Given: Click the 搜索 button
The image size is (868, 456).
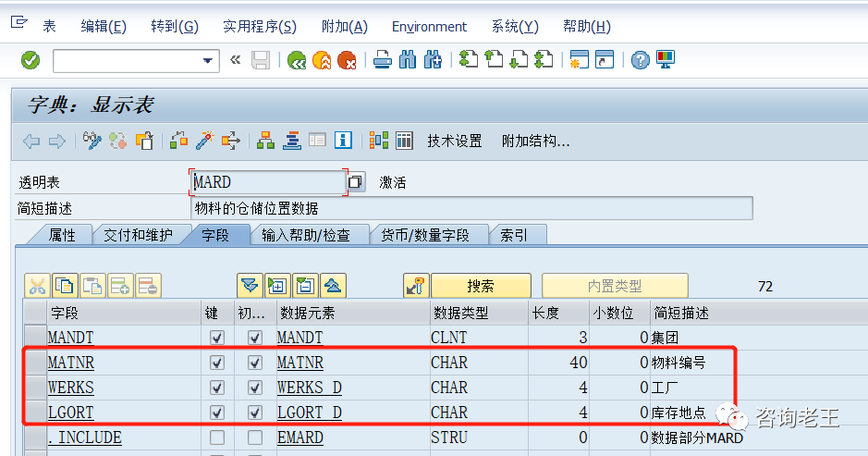Looking at the screenshot, I should 481,286.
